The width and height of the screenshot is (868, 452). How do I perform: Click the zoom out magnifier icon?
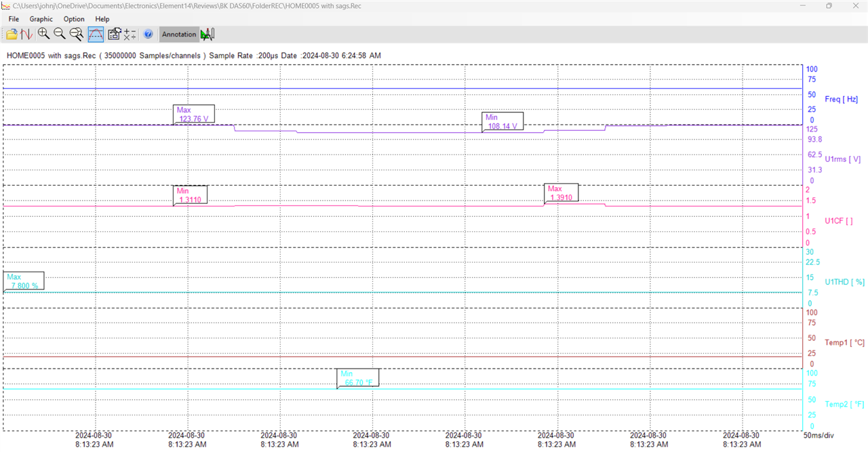[60, 34]
